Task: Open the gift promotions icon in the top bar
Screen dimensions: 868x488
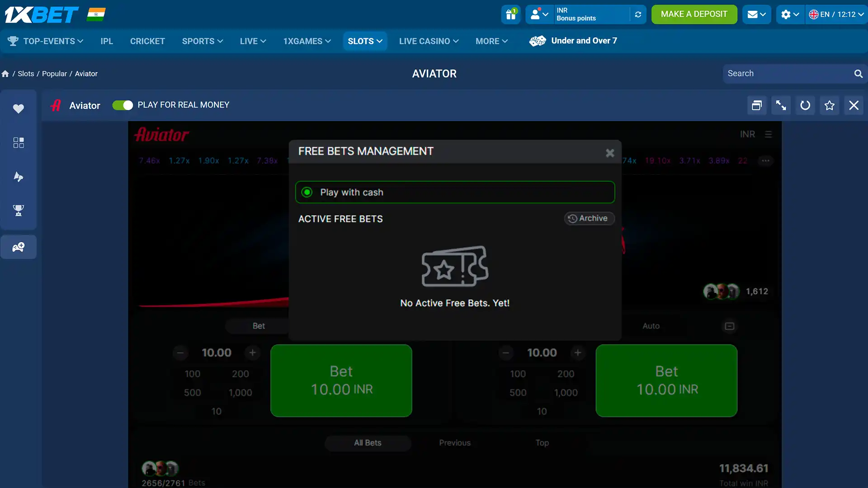Action: (510, 14)
